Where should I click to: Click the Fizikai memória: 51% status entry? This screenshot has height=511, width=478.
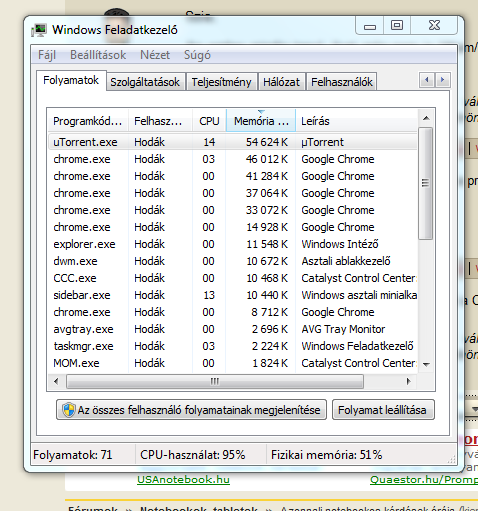click(326, 455)
